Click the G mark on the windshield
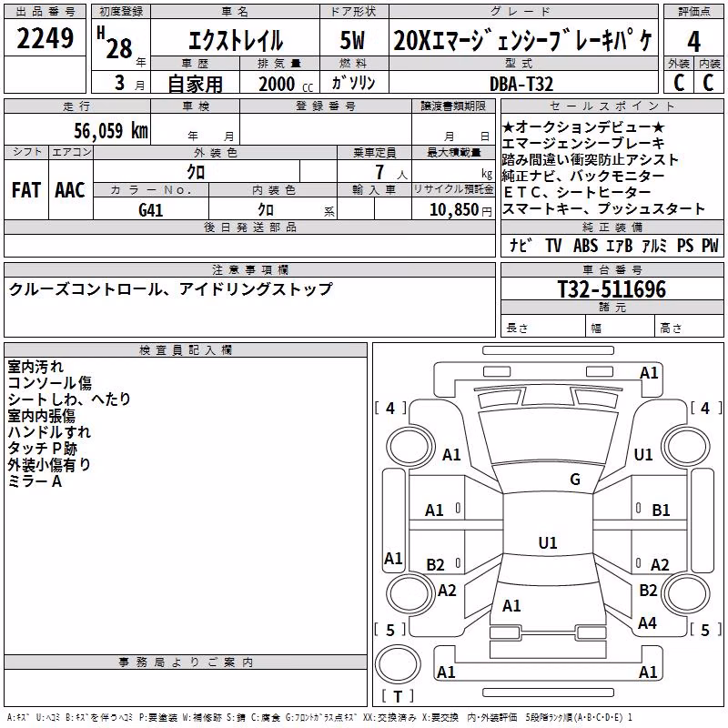 575,480
